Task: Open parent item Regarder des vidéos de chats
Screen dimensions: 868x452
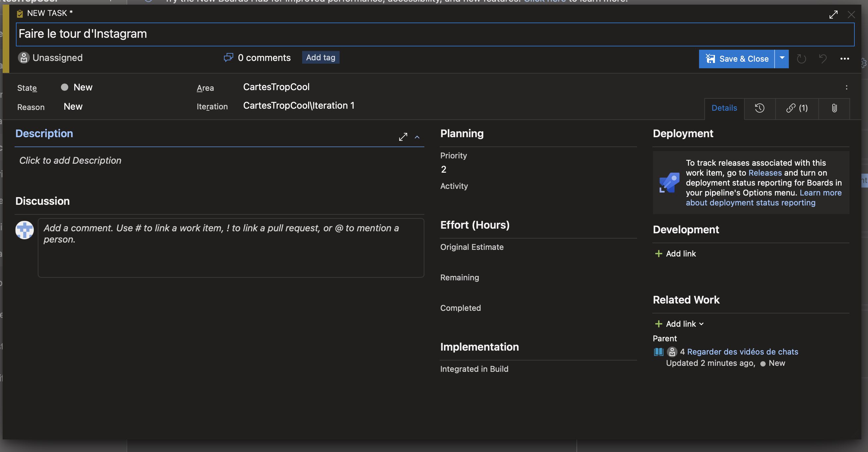Action: [x=742, y=352]
